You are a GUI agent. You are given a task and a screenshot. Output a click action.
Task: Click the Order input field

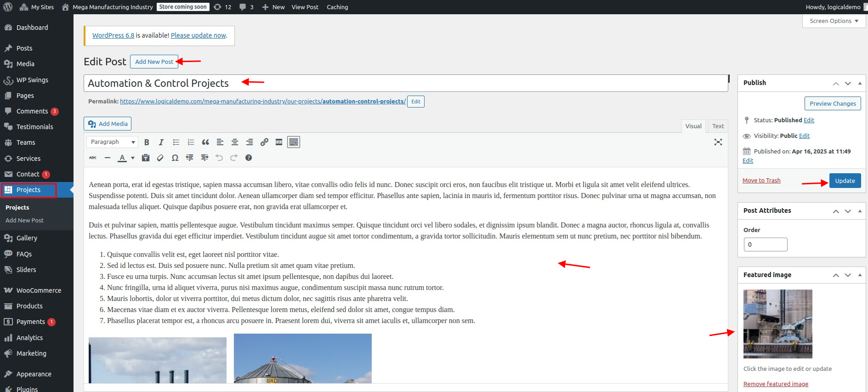pos(765,244)
